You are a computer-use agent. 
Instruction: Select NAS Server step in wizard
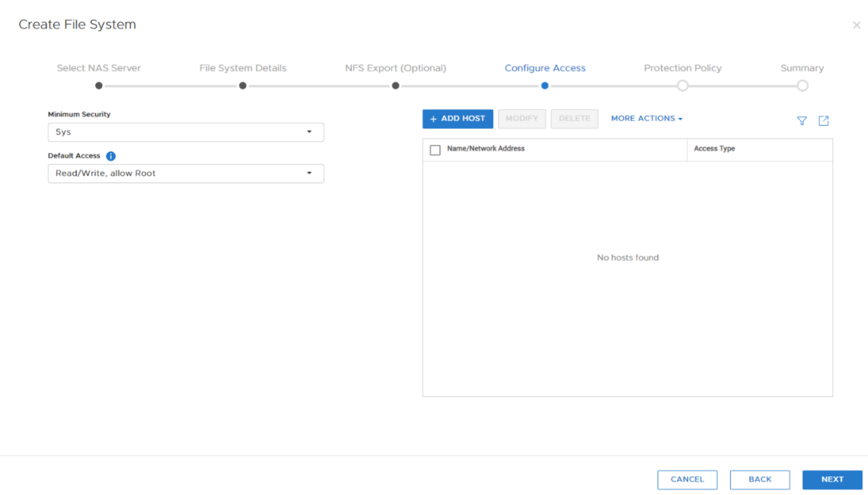coord(98,67)
